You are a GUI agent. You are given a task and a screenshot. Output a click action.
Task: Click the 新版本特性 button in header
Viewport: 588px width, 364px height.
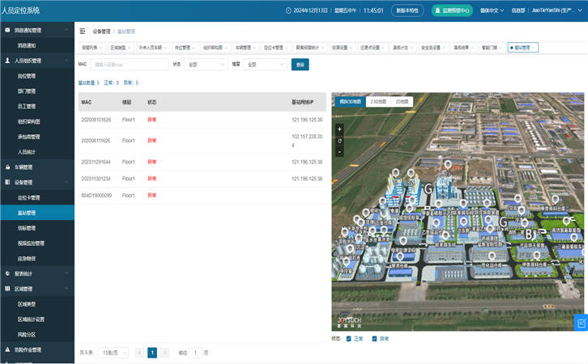[407, 11]
